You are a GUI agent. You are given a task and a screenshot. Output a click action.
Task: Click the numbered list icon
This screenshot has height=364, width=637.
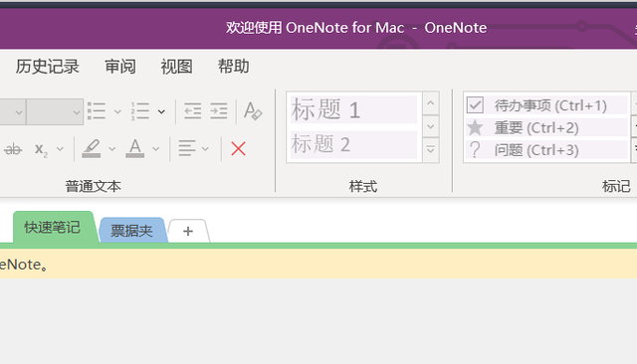[x=140, y=111]
